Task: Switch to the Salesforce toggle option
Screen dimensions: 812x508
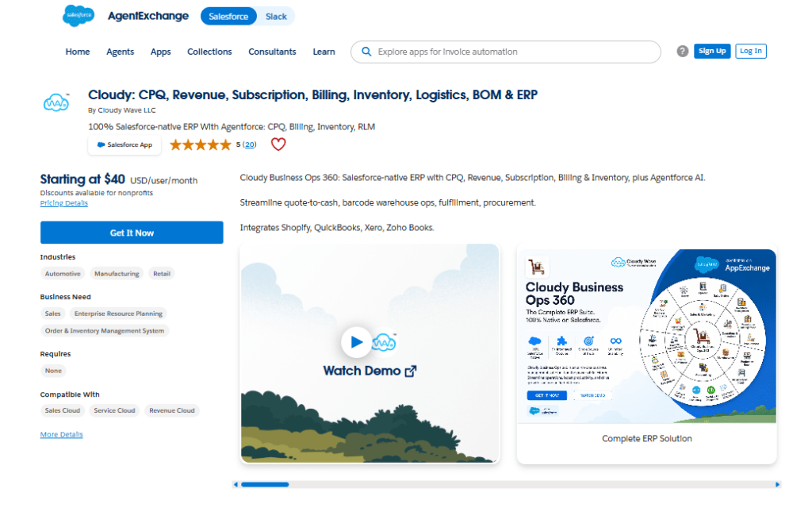Action: pos(228,16)
